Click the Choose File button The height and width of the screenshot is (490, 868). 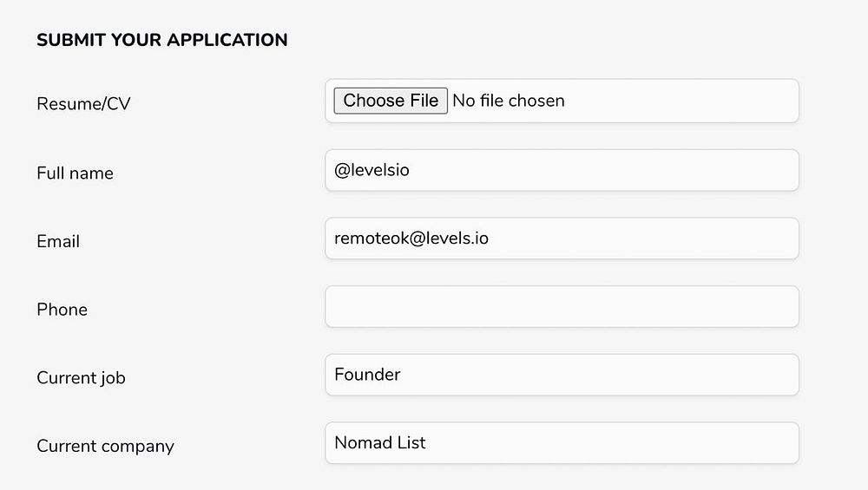[x=391, y=101]
